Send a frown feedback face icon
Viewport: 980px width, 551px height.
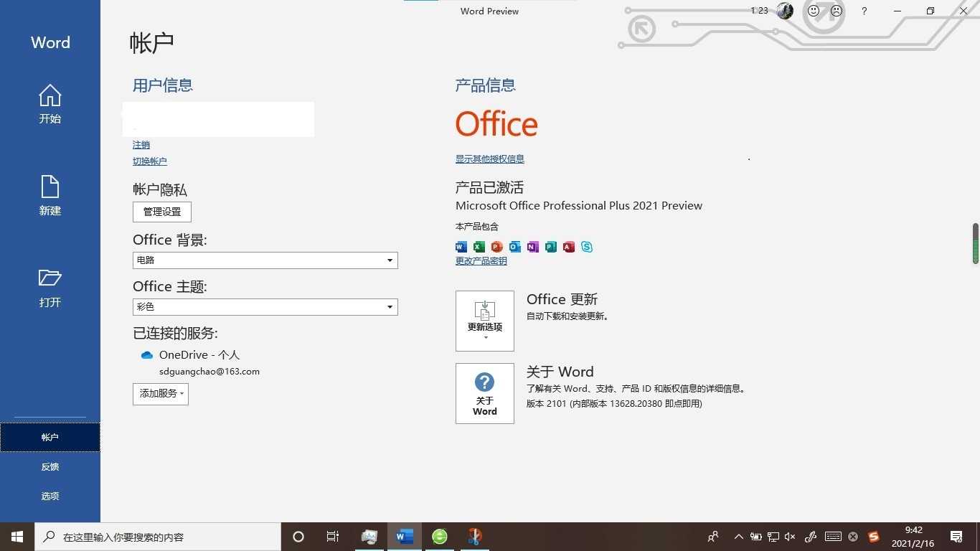pos(837,11)
